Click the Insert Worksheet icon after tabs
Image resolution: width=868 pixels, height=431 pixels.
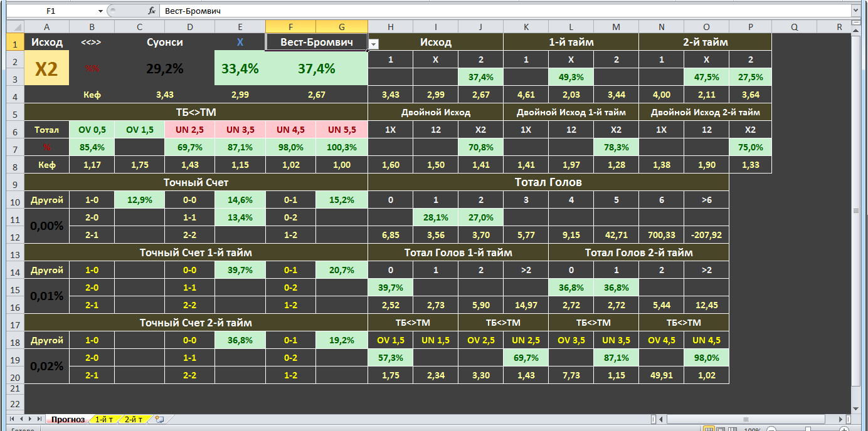(159, 419)
